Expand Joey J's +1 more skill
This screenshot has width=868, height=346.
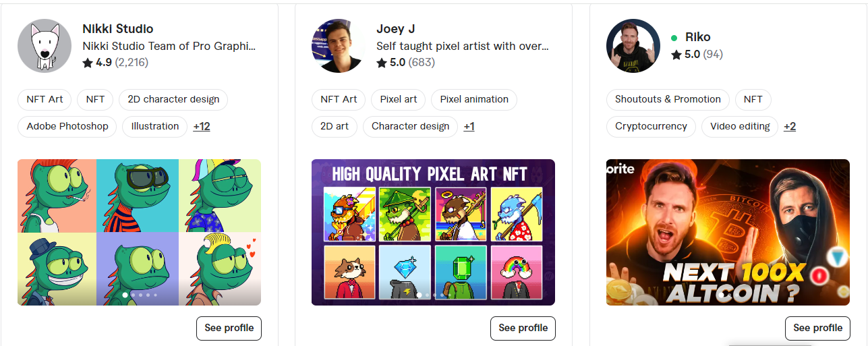click(x=469, y=126)
